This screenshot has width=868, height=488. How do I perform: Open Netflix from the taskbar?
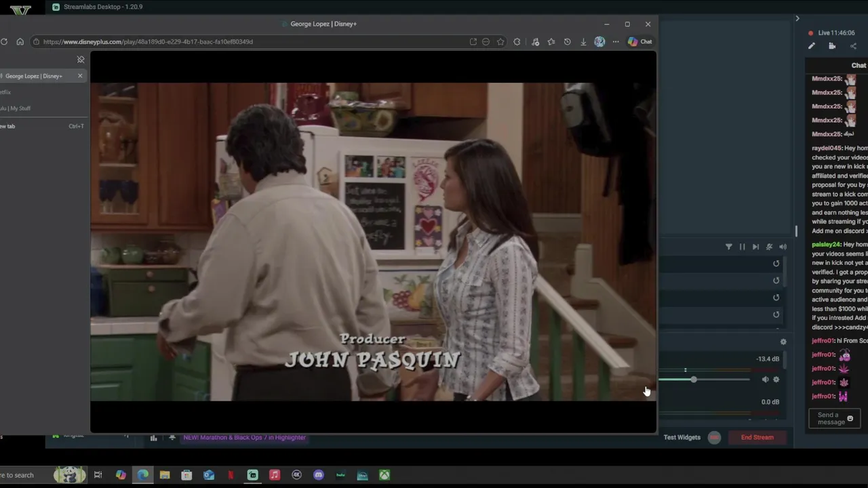point(231,475)
